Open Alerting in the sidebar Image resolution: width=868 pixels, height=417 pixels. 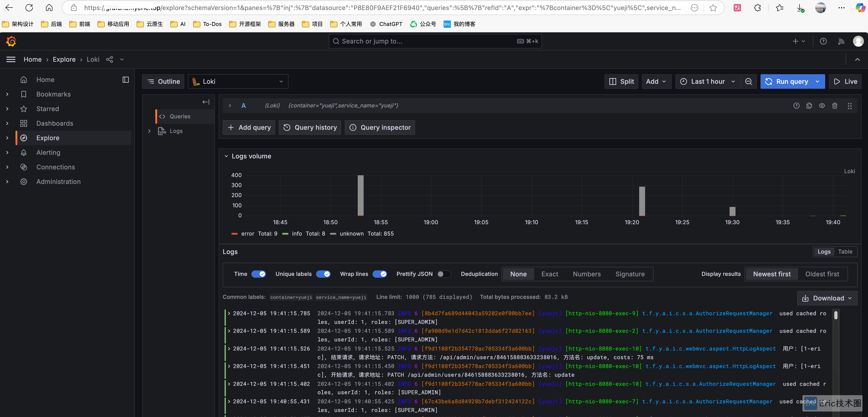pyautogui.click(x=48, y=153)
